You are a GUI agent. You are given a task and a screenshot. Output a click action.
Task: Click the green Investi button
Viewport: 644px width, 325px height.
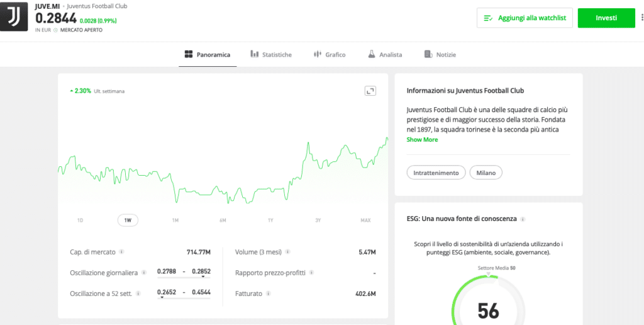[606, 18]
